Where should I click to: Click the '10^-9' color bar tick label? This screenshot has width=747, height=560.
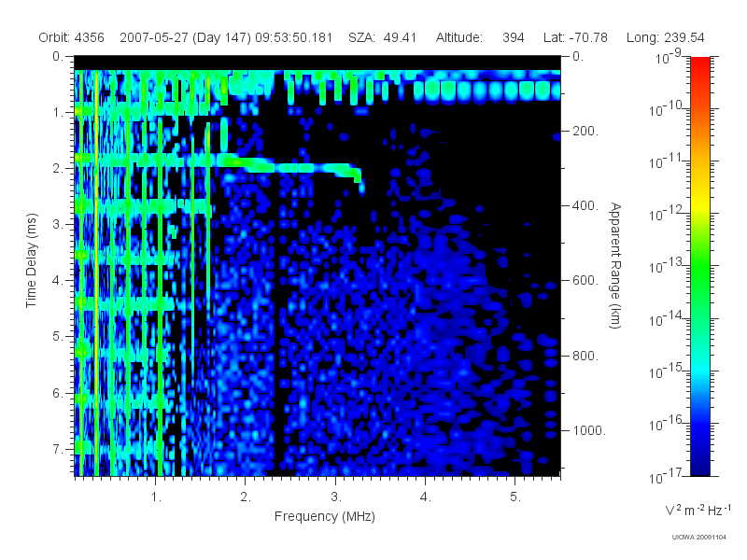[x=669, y=57]
